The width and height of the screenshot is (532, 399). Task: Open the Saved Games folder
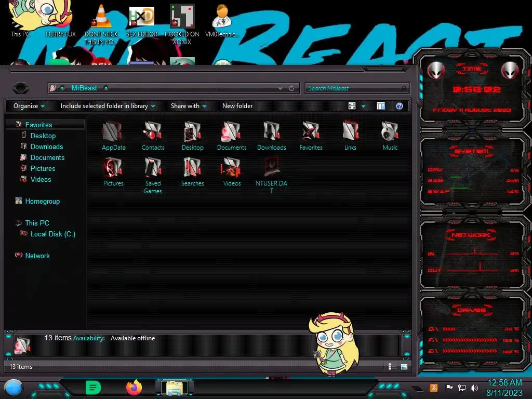153,176
